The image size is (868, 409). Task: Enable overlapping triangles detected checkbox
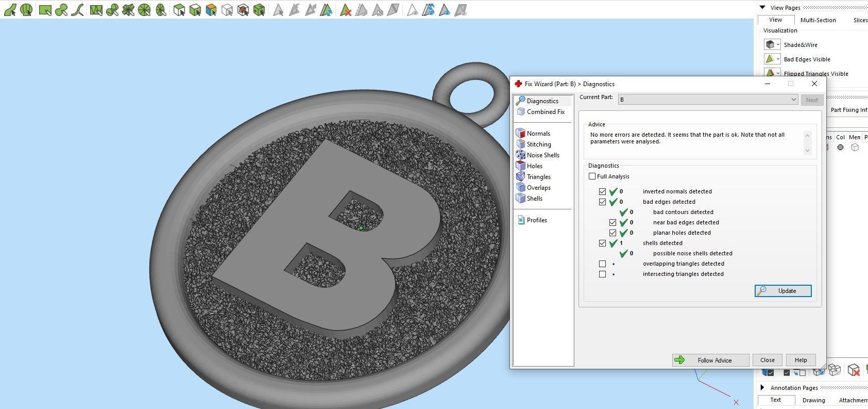click(x=603, y=264)
